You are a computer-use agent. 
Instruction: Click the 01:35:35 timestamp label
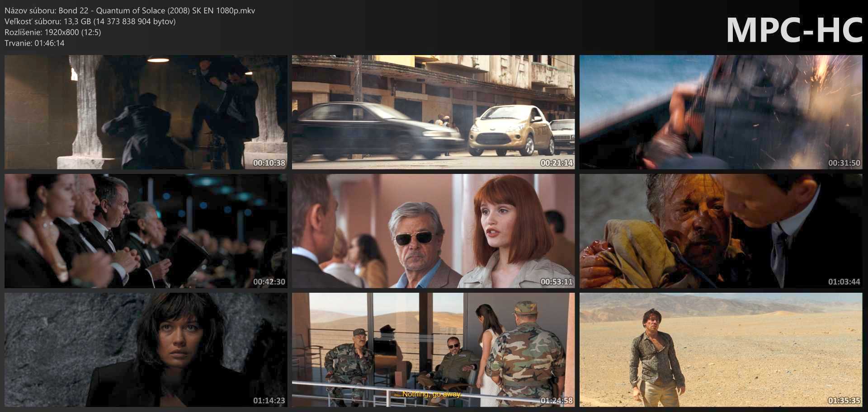point(844,400)
